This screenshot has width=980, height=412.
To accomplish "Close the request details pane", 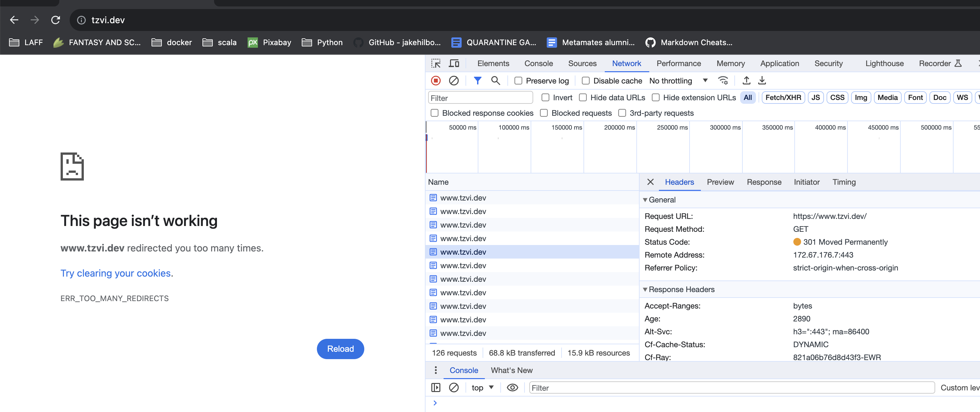I will (651, 182).
